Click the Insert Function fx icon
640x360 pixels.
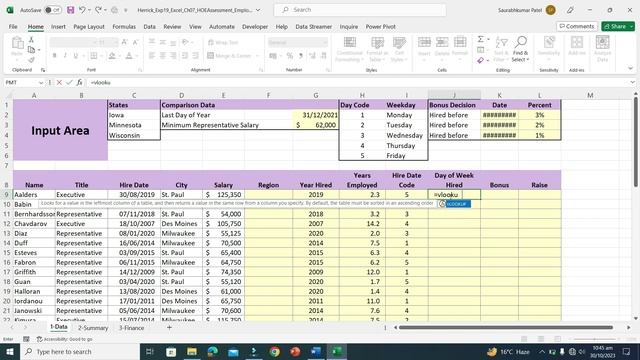coord(80,82)
